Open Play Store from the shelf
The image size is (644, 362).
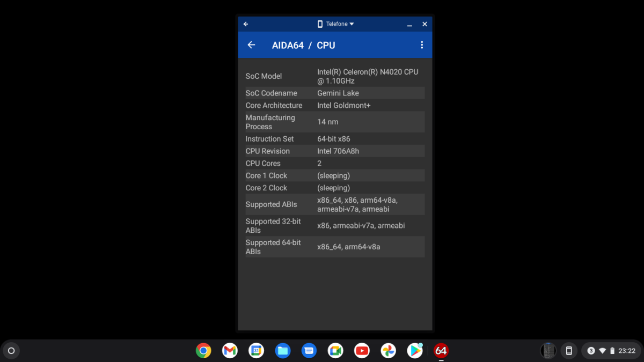tap(415, 351)
